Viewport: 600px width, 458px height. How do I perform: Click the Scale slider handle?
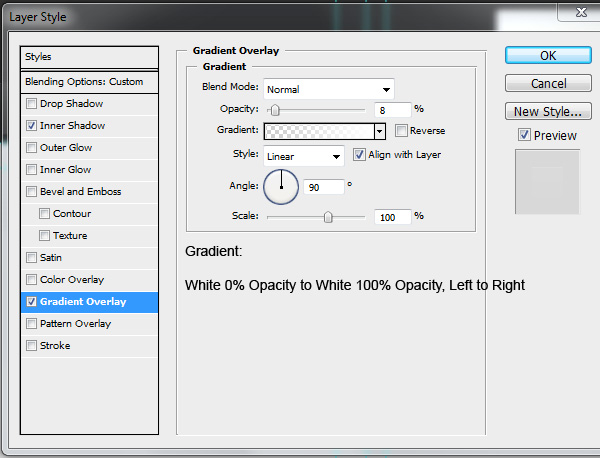click(x=328, y=217)
